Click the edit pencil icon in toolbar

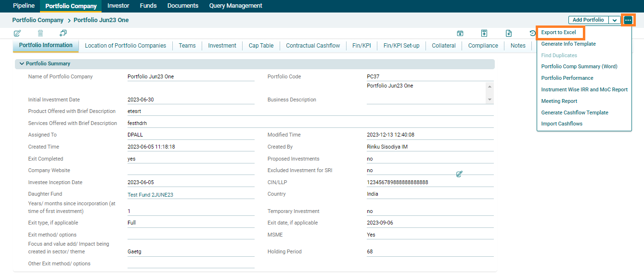coord(17,33)
